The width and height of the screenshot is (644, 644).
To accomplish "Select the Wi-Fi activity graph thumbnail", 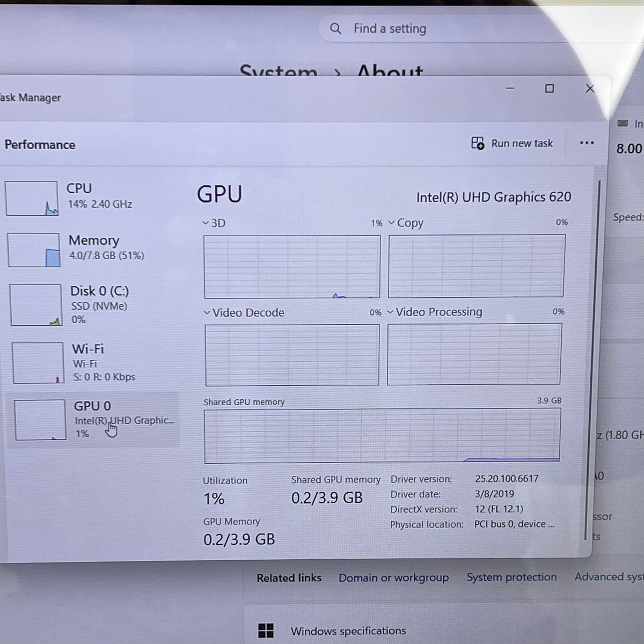I will pyautogui.click(x=38, y=363).
